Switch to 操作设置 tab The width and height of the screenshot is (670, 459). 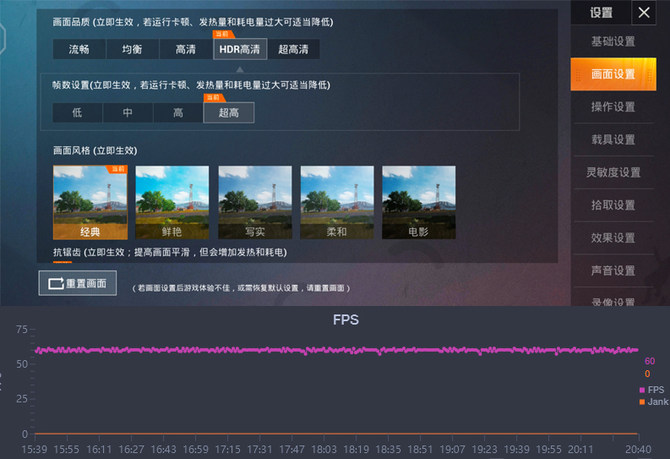click(x=612, y=107)
